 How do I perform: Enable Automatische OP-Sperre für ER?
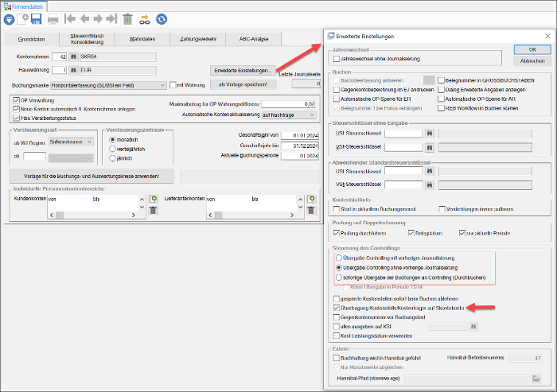(x=336, y=99)
